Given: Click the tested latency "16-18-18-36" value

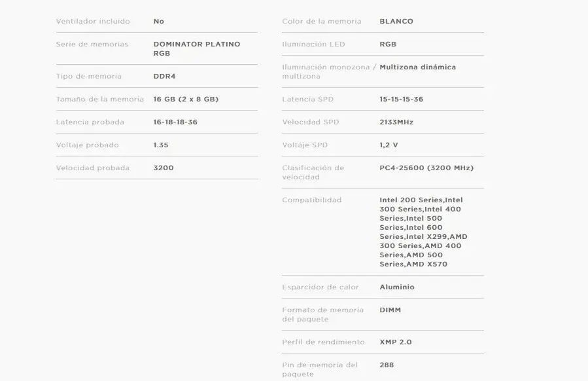Looking at the screenshot, I should [175, 122].
